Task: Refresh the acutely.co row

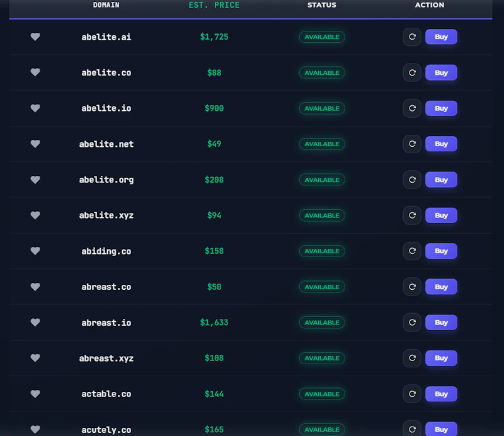Action: 412,428
